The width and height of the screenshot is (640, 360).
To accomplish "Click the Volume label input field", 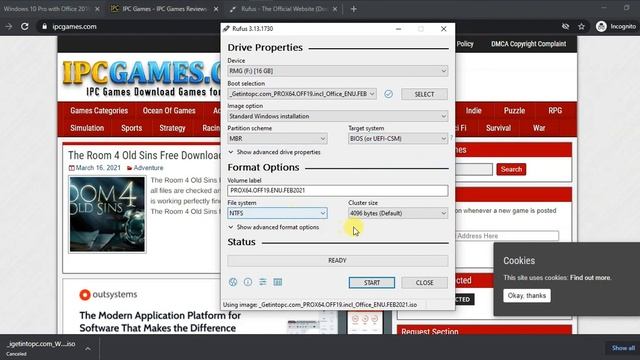I will (338, 191).
